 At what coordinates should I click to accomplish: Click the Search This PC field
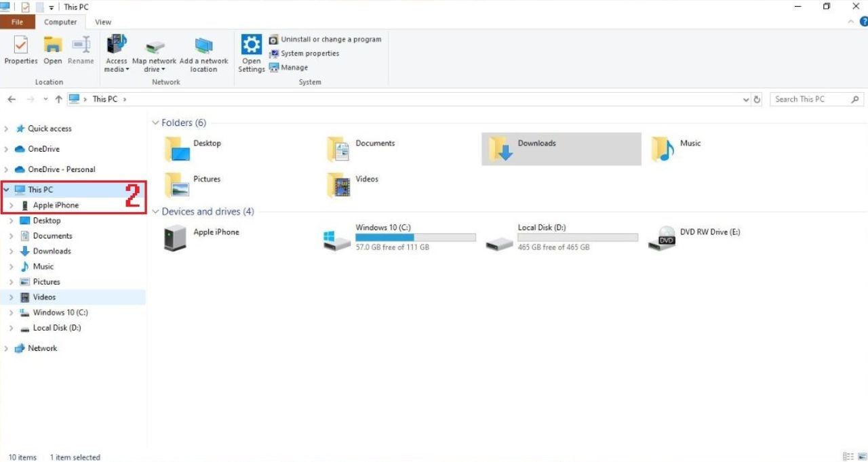coord(809,100)
